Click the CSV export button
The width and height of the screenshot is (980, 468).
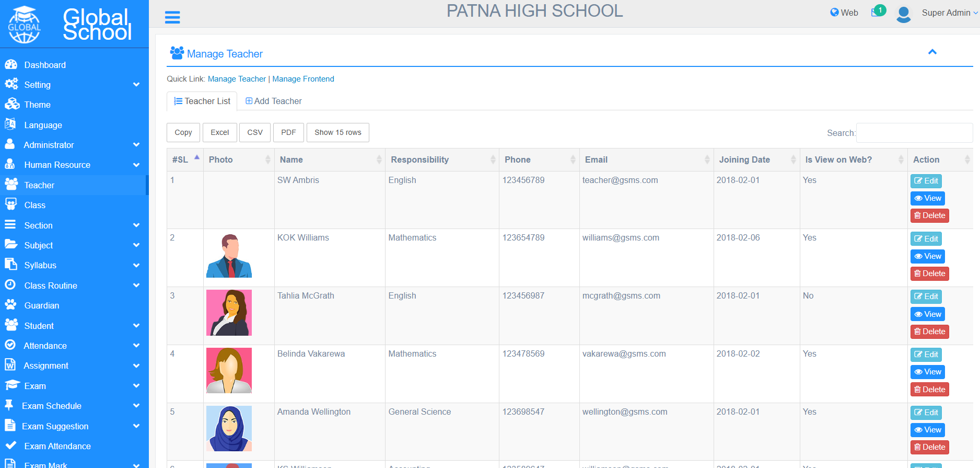(x=255, y=132)
